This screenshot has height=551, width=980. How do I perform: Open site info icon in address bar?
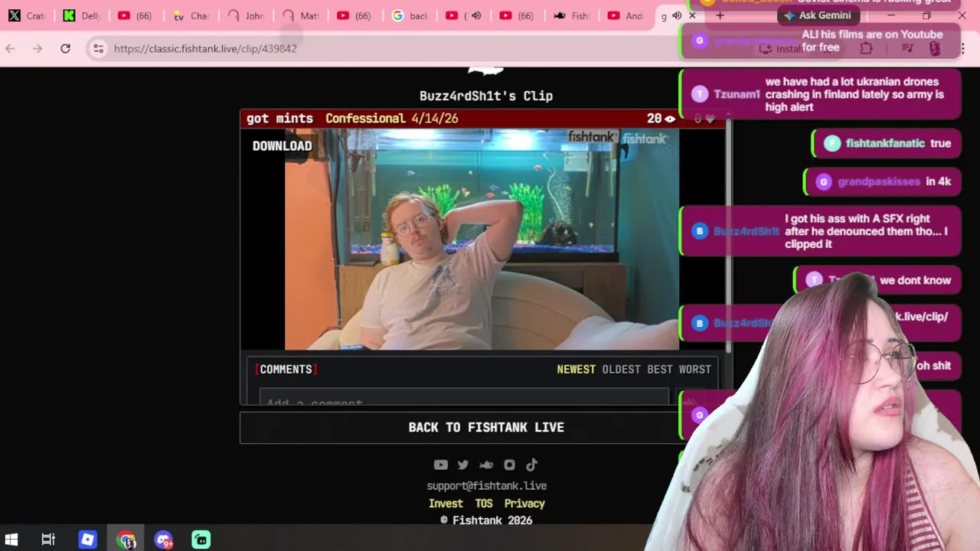click(x=98, y=48)
